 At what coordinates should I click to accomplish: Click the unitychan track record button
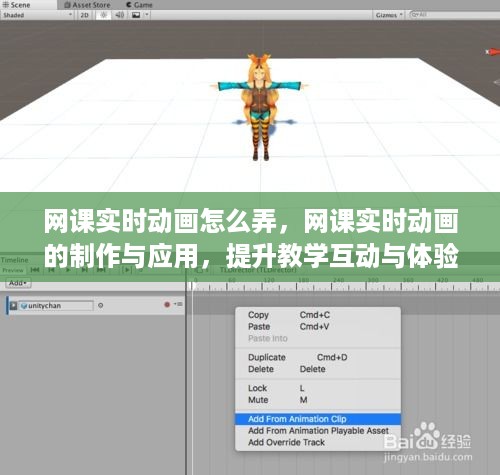click(167, 304)
